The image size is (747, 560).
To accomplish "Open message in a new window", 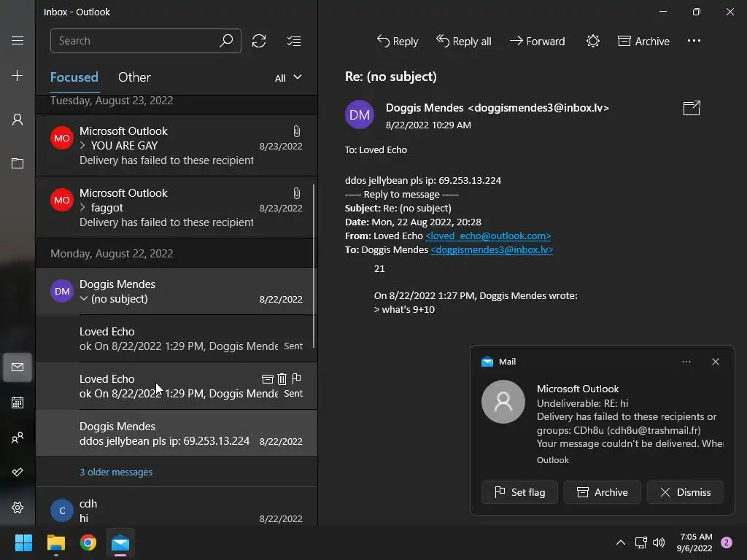I will 692,108.
